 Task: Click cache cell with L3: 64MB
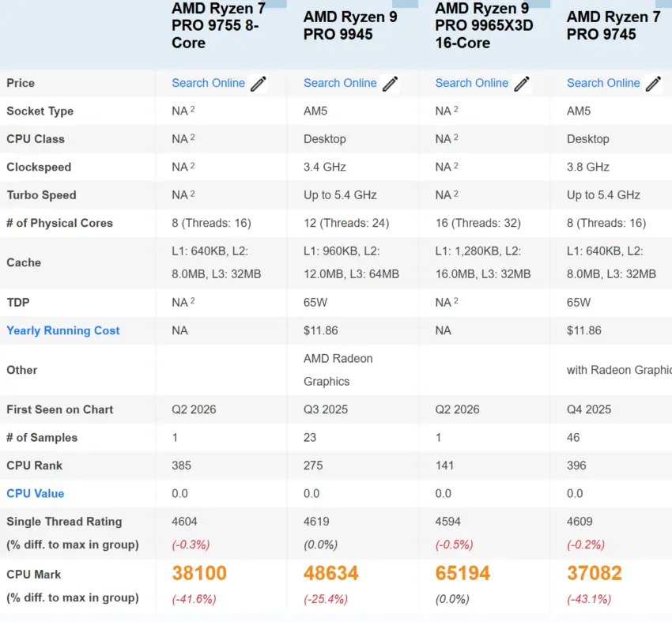click(x=352, y=262)
